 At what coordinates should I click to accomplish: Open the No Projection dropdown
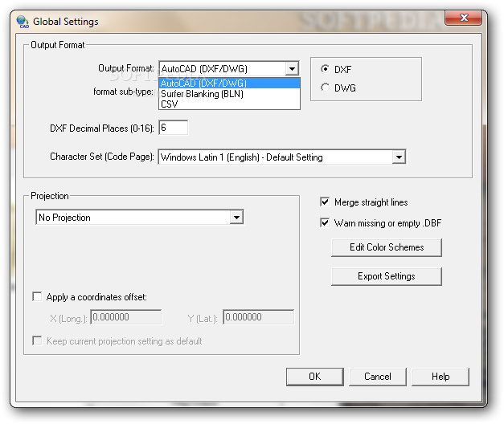236,218
